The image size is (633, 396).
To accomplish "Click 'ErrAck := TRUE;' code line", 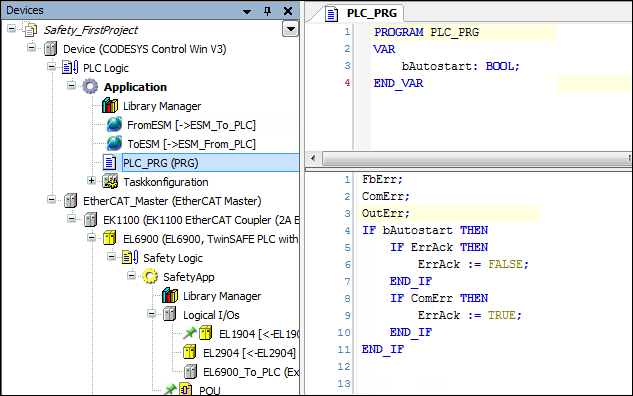I will 470,315.
